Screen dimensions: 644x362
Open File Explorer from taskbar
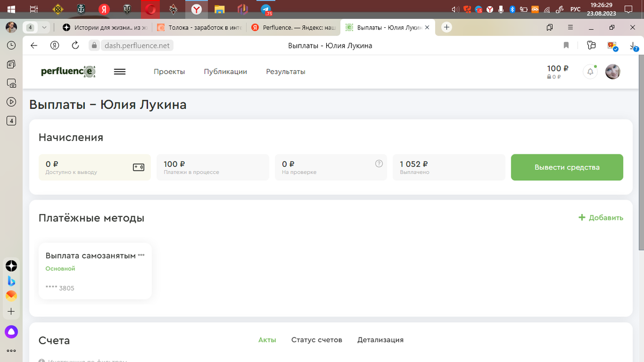coord(219,9)
